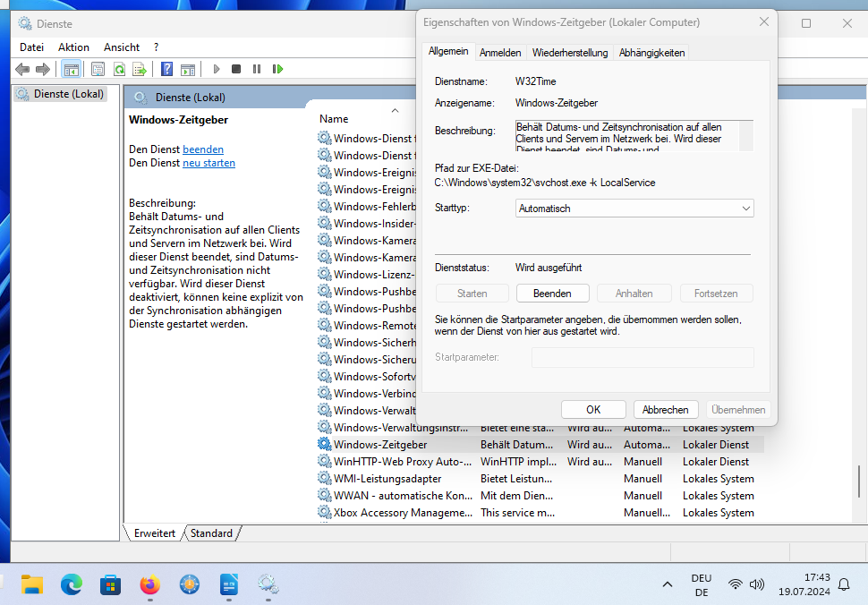Image resolution: width=868 pixels, height=605 pixels.
Task: Select the Windows-Insider- service row
Action: click(367, 224)
